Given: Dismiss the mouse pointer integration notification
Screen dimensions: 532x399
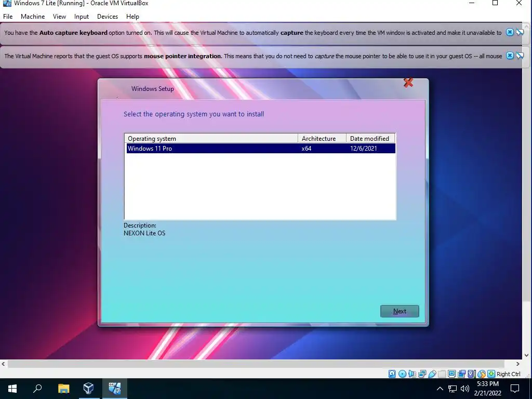Looking at the screenshot, I should coord(510,56).
